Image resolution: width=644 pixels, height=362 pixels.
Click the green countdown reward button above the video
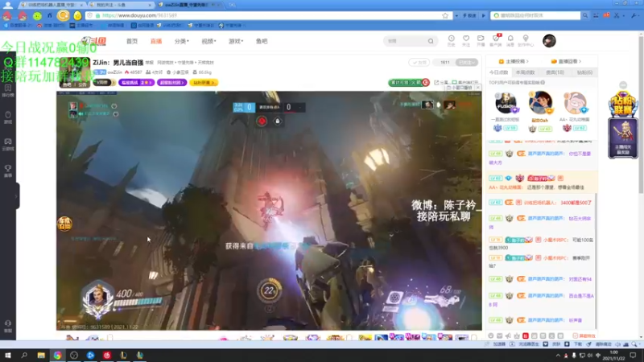tap(409, 83)
